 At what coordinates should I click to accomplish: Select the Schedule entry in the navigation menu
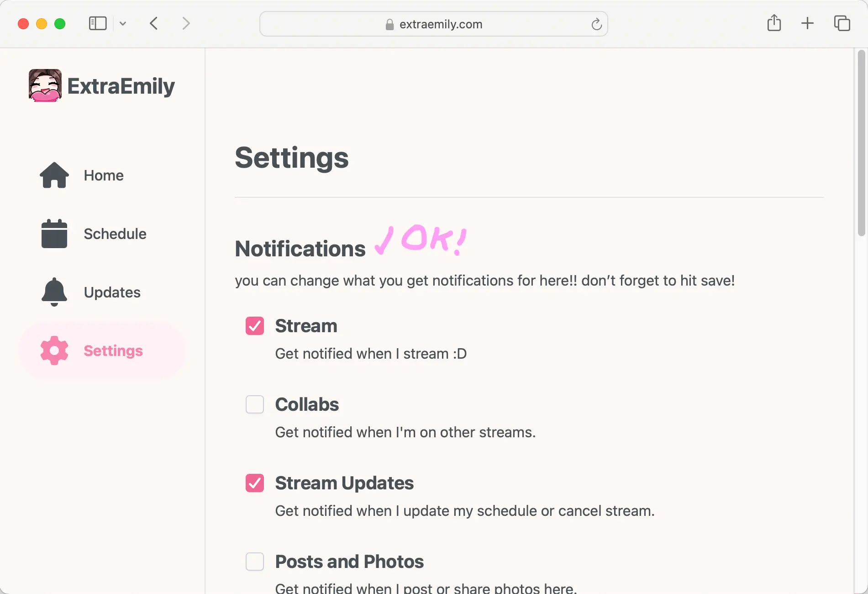(115, 234)
